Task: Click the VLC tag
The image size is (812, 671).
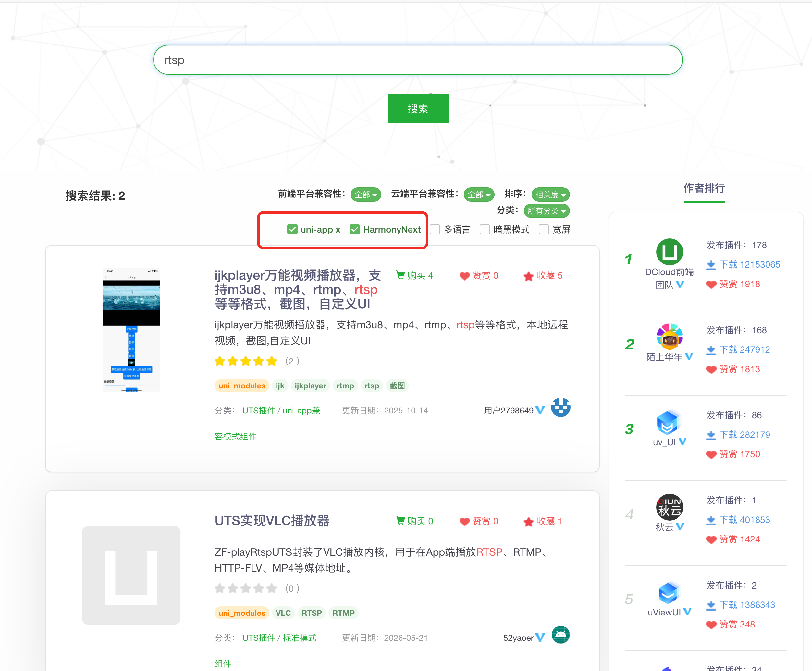Action: (283, 613)
